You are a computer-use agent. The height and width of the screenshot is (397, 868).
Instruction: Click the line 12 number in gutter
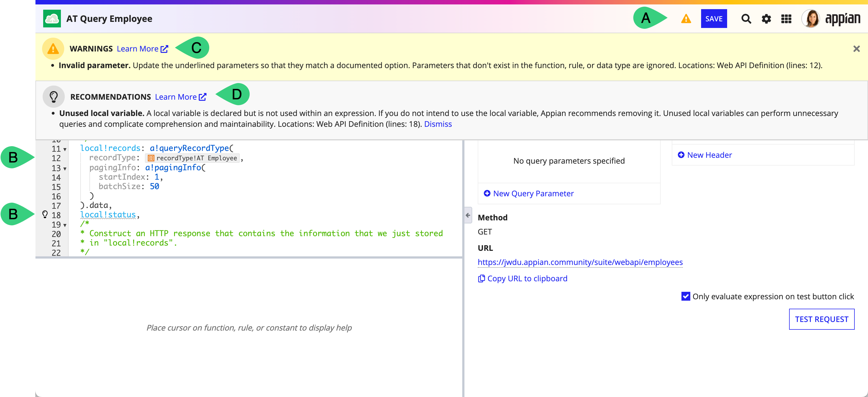[56, 158]
